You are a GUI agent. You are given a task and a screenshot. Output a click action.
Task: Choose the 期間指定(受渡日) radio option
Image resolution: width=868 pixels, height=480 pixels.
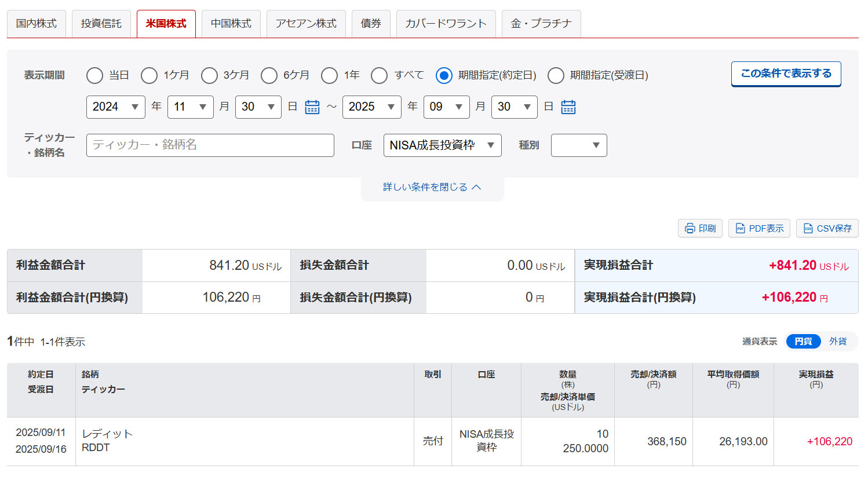[556, 75]
